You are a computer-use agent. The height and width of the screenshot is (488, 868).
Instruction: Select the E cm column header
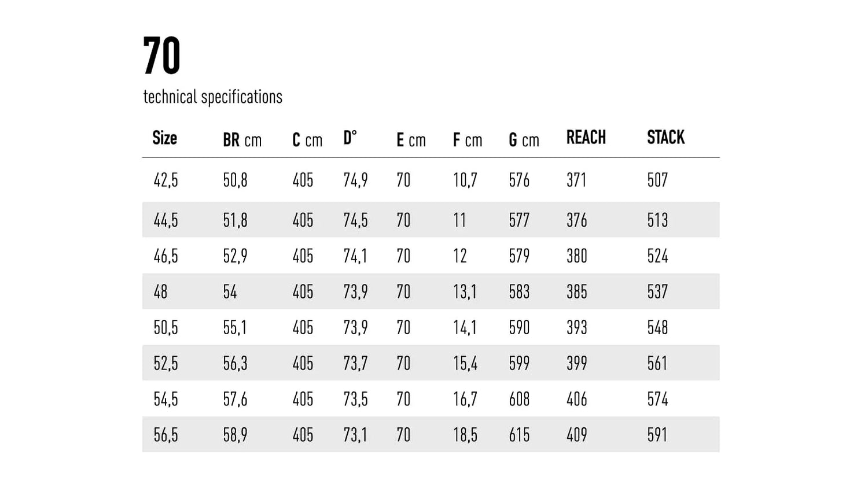click(x=411, y=140)
